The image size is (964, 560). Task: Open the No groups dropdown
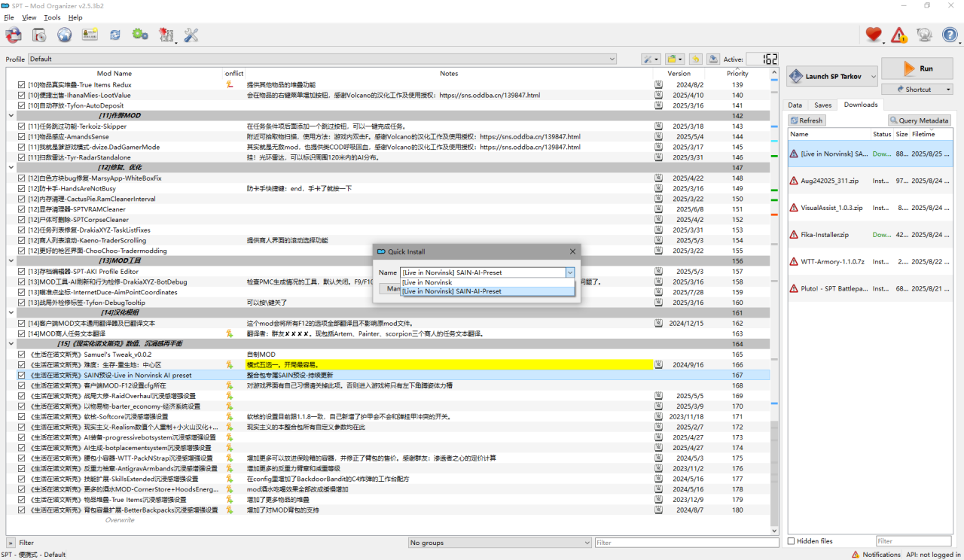(x=499, y=543)
